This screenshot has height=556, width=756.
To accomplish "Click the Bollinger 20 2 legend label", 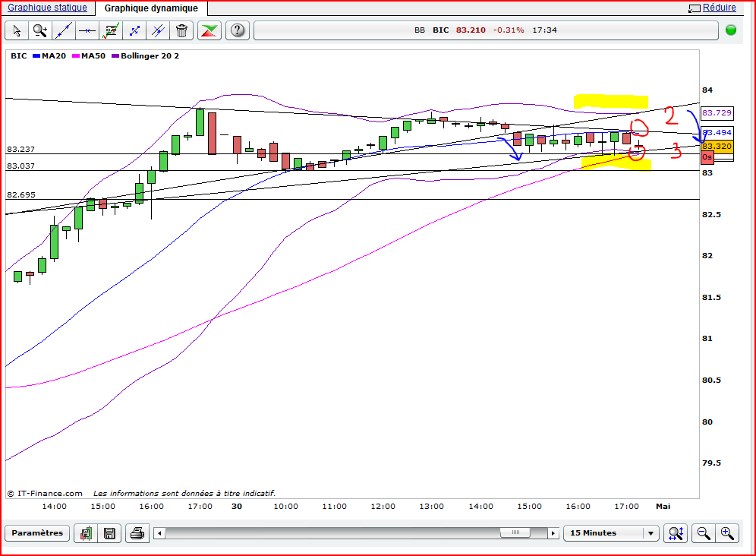I will (150, 56).
